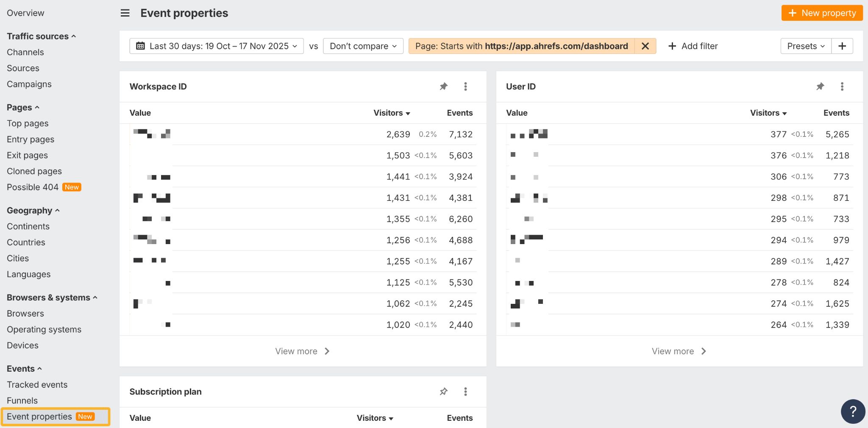
Task: Open Subscription plan three-dot options menu
Action: coord(465,392)
